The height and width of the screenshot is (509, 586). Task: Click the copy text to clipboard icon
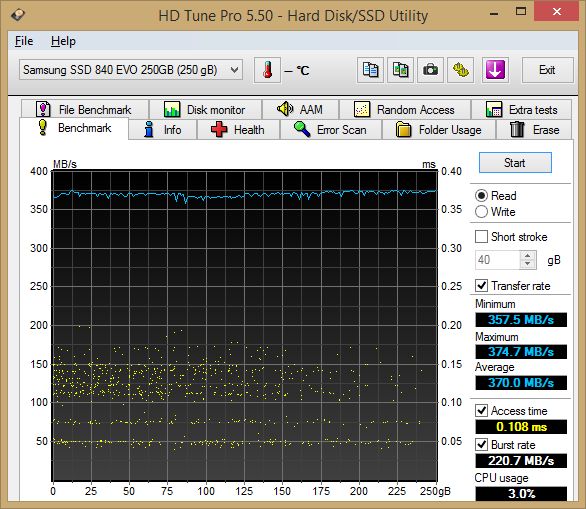(370, 70)
